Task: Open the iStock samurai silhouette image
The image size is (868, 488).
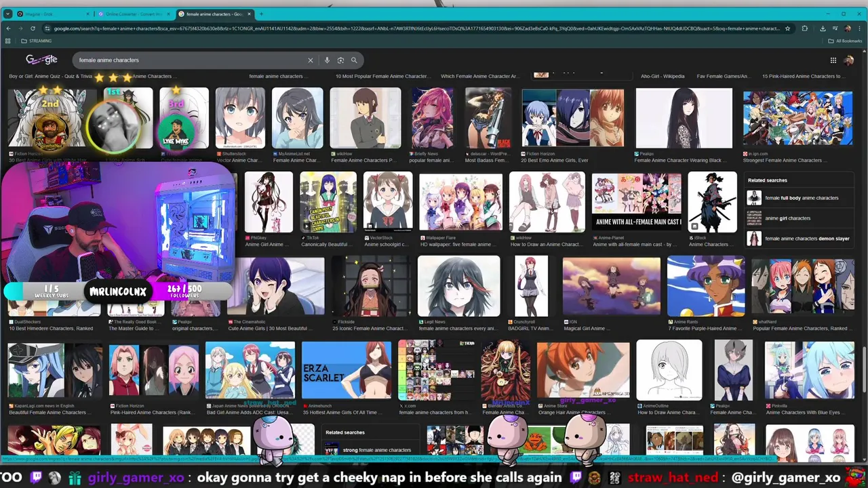Action: 712,202
